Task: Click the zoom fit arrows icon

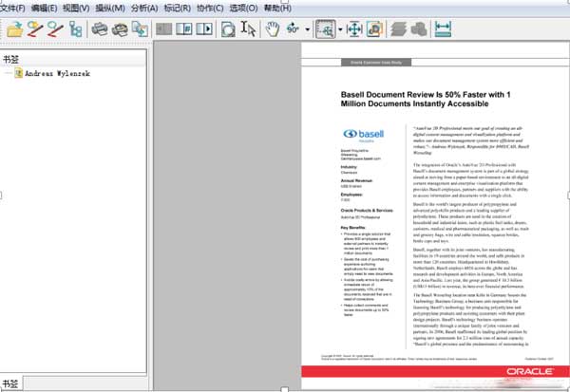Action: [x=354, y=29]
